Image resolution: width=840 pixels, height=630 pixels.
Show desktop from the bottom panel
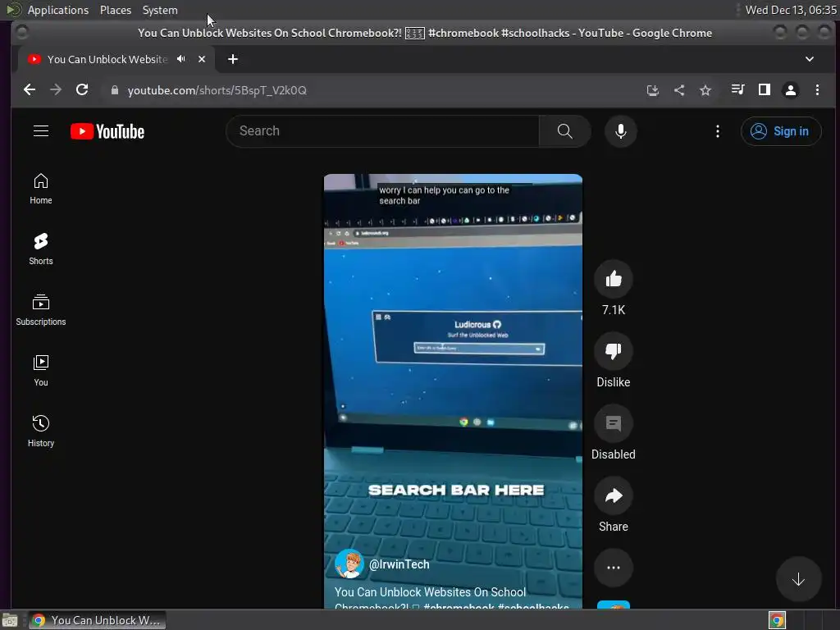[x=10, y=620]
